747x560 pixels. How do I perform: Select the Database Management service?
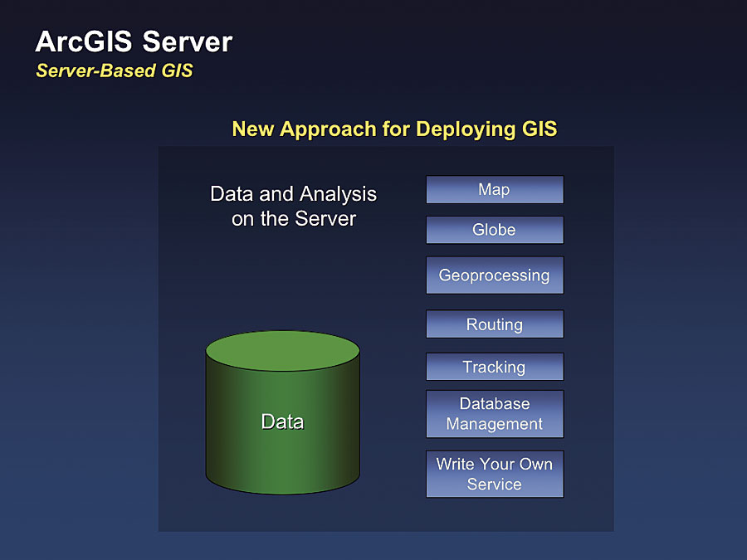(x=494, y=413)
